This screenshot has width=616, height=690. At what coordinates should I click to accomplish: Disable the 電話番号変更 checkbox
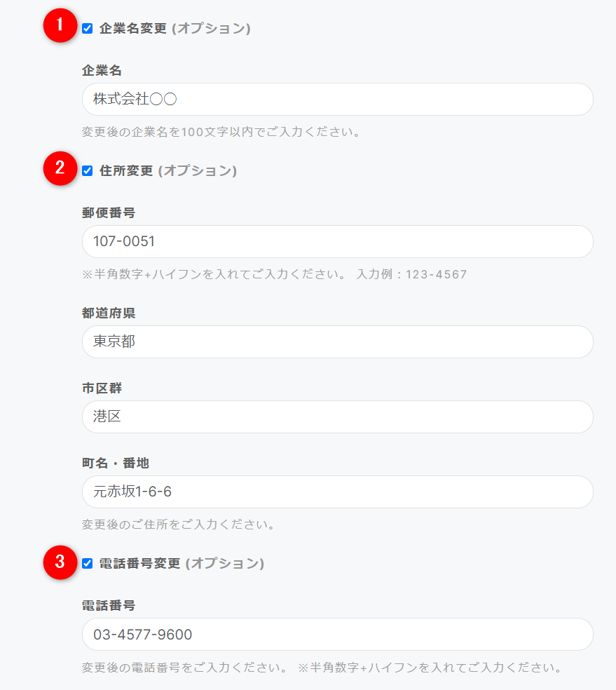[88, 563]
